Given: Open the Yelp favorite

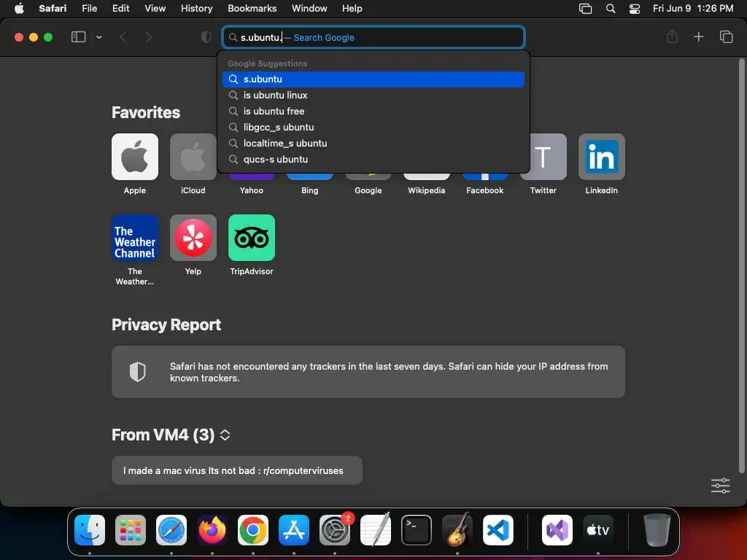Looking at the screenshot, I should click(193, 238).
